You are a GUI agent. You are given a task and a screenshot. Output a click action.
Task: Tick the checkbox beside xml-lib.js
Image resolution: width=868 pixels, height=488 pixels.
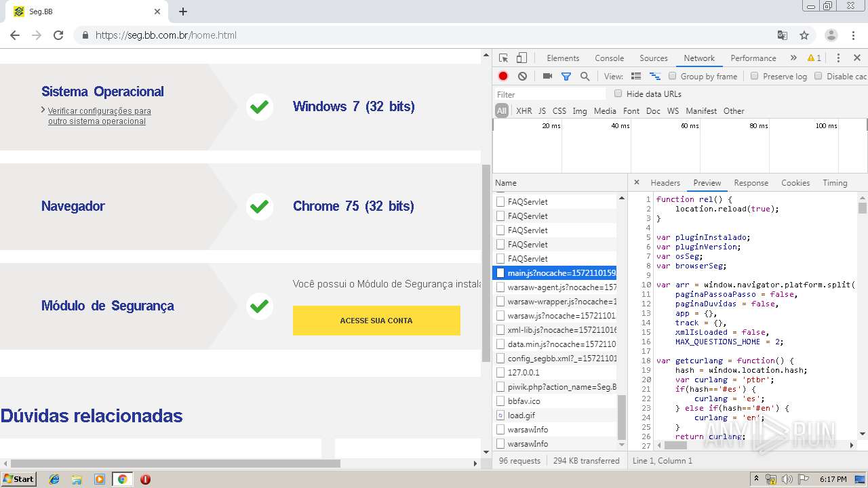[x=500, y=330]
